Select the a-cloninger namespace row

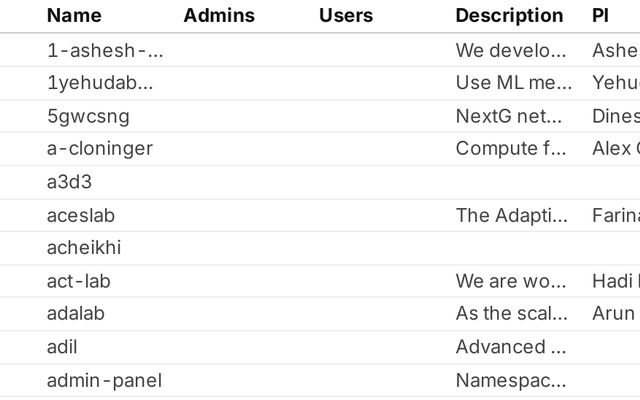100,149
